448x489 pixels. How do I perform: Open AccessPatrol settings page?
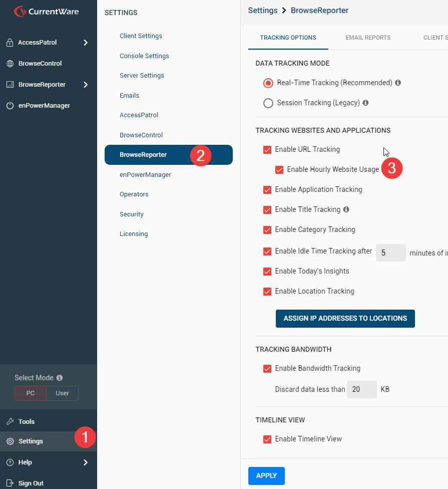coord(139,115)
